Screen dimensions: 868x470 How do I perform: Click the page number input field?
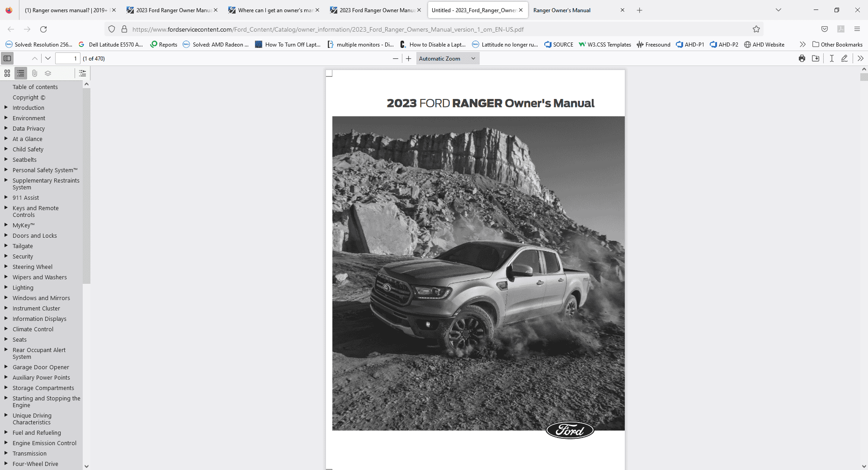(x=68, y=58)
